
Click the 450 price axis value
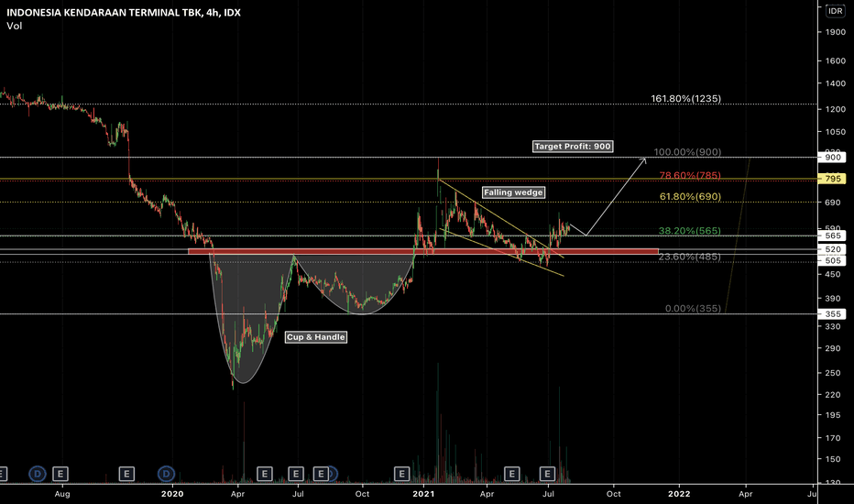click(833, 274)
